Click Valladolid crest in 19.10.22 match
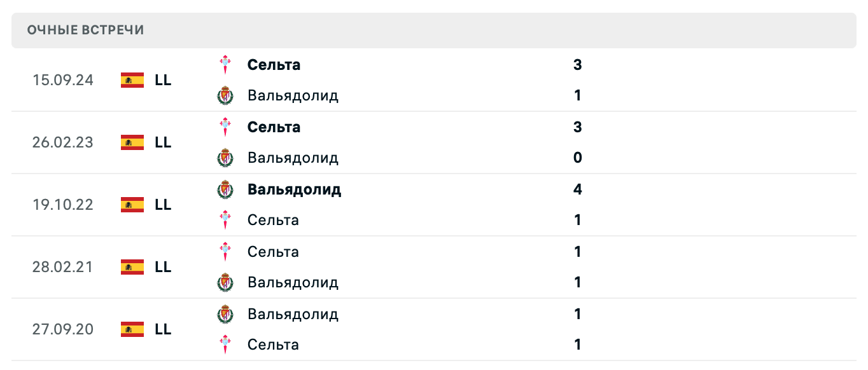This screenshot has width=868, height=370. (x=225, y=189)
